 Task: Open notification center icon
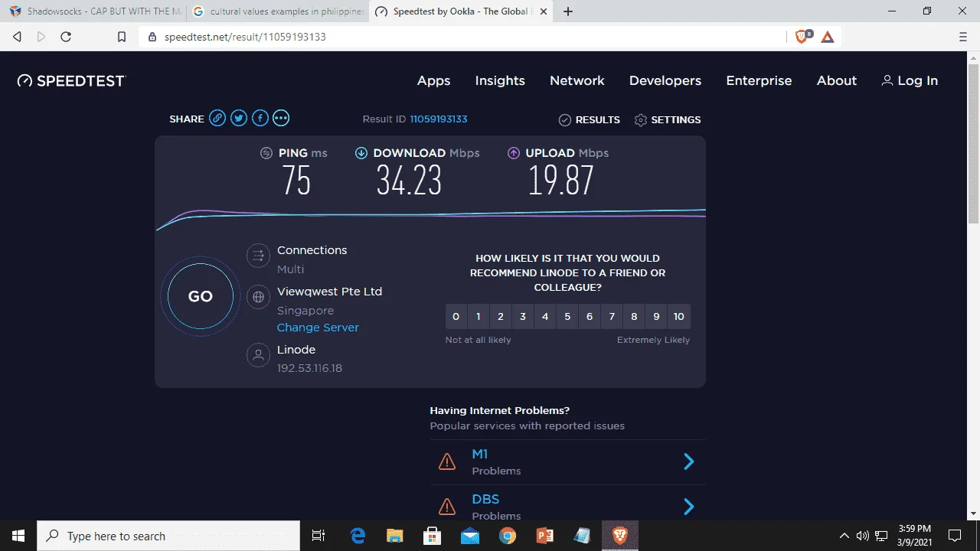pyautogui.click(x=955, y=536)
